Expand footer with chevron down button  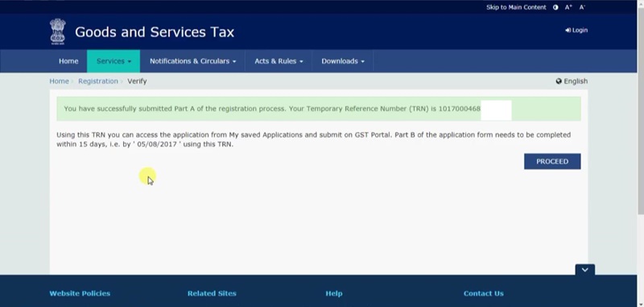tap(585, 270)
